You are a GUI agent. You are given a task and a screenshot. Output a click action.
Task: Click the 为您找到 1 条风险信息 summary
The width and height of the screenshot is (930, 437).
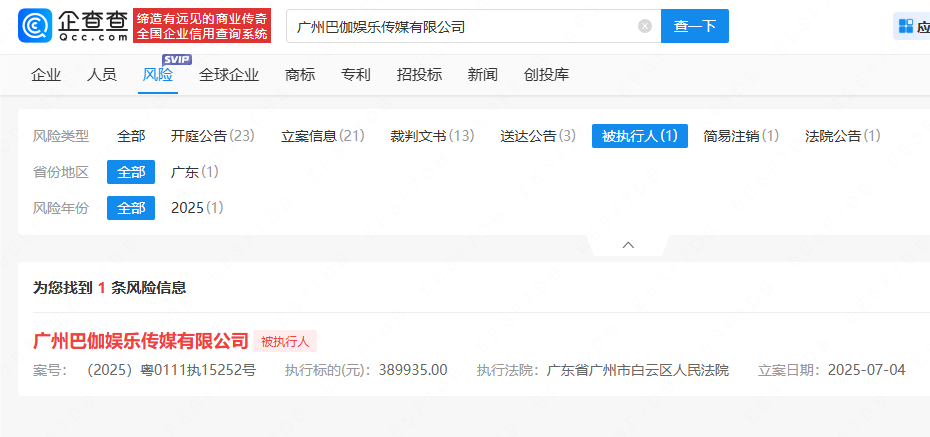(110, 288)
